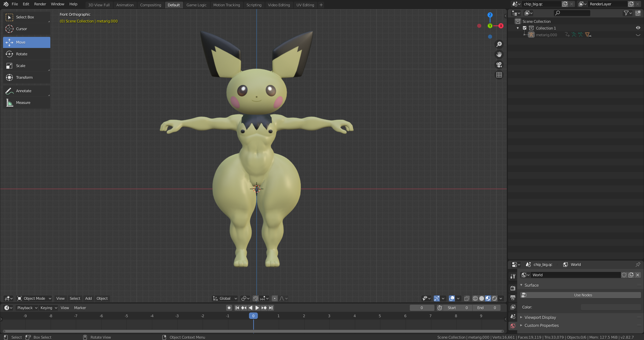Image resolution: width=644 pixels, height=340 pixels.
Task: Click the outliner new collection icon
Action: coord(638,13)
